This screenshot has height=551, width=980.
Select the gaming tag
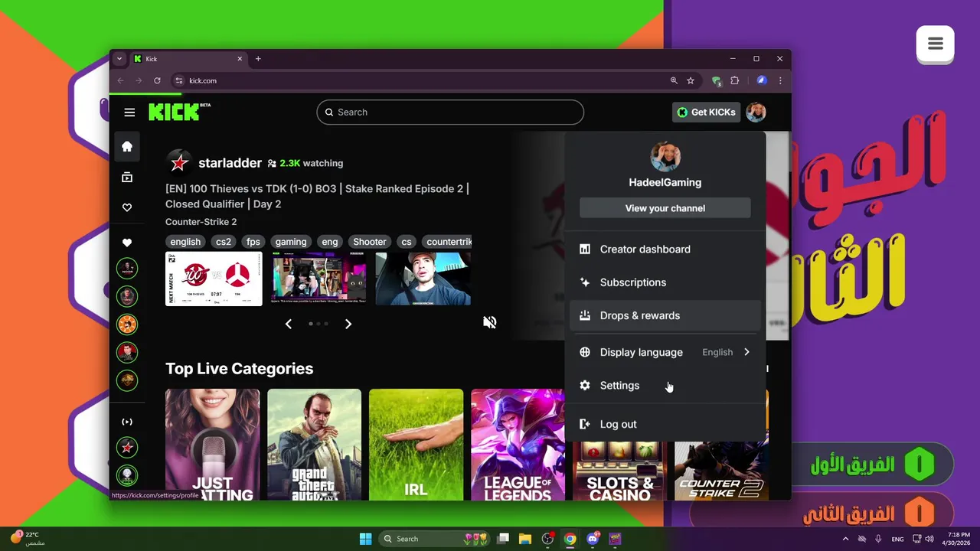click(x=291, y=242)
